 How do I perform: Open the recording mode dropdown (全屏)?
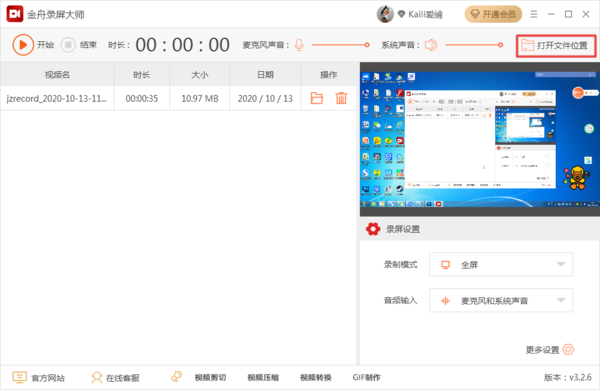coord(501,264)
